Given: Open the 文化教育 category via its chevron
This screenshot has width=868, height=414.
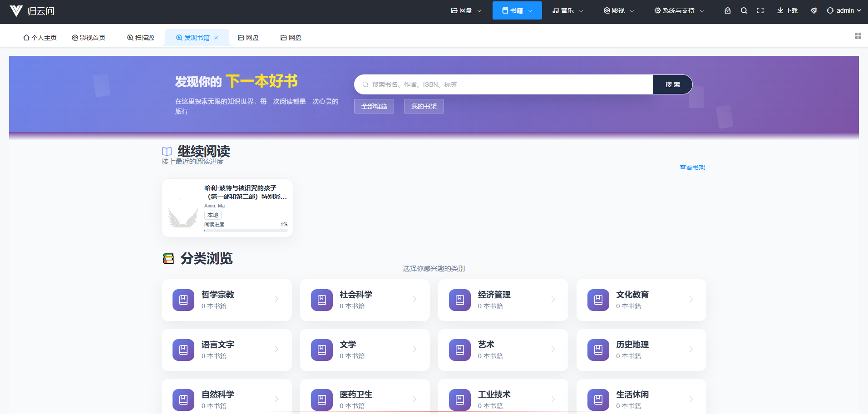Looking at the screenshot, I should [691, 299].
